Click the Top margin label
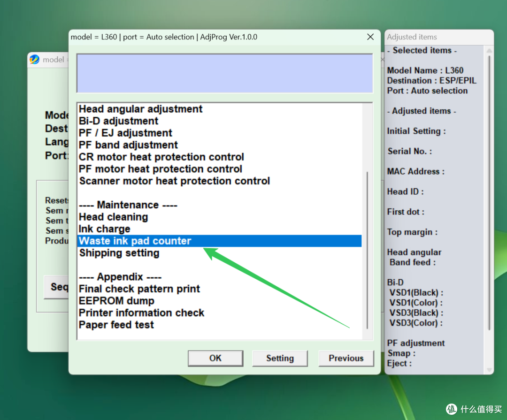Screen dimensions: 507x420 coord(412,232)
